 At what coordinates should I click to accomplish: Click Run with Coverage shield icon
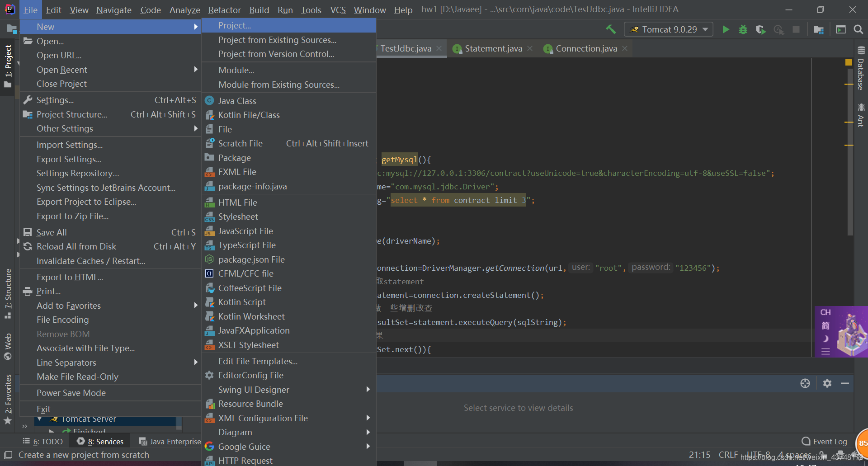click(761, 29)
